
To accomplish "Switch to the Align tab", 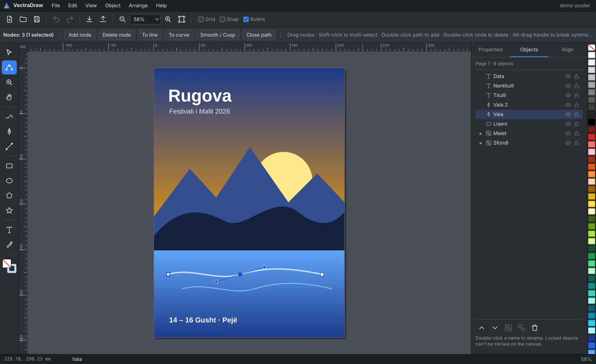I will (x=567, y=50).
